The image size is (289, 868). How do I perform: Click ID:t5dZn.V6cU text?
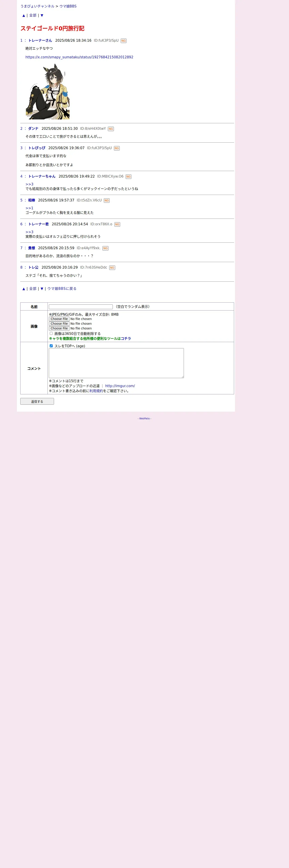(89, 201)
